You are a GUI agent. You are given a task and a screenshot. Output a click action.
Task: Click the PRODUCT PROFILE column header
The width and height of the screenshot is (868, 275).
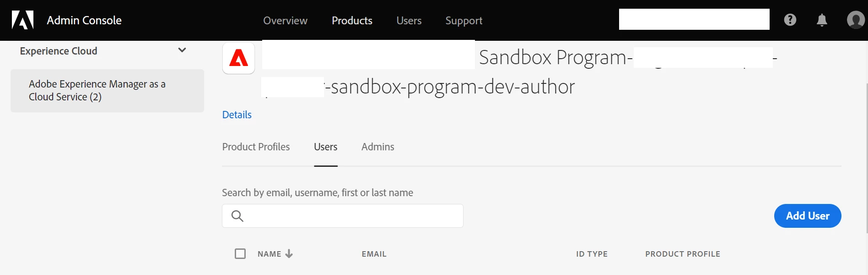tap(683, 254)
